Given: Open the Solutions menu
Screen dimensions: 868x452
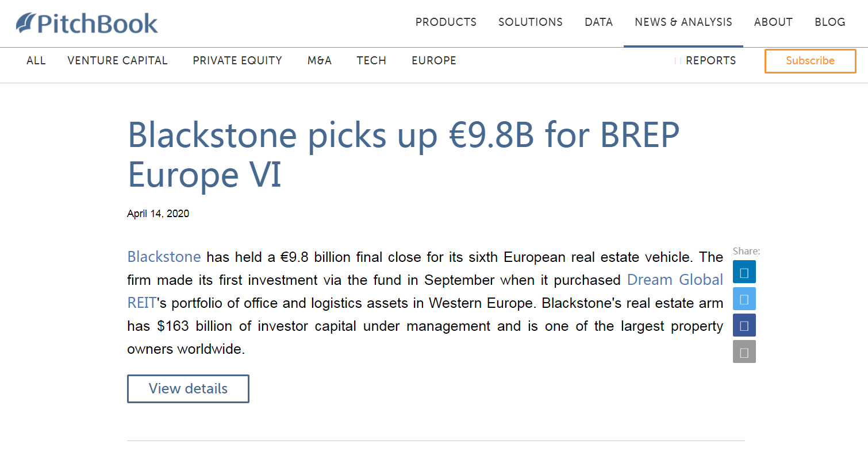Looking at the screenshot, I should [x=530, y=22].
